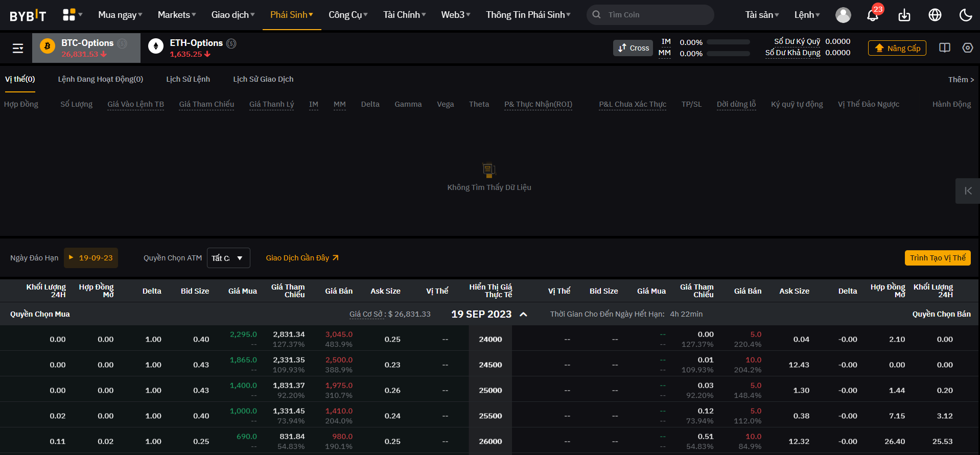Click call ask price 980.0

tap(342, 437)
